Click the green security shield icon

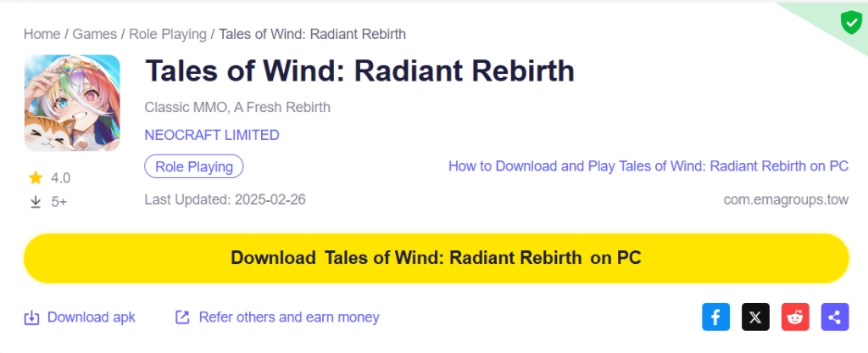(851, 23)
